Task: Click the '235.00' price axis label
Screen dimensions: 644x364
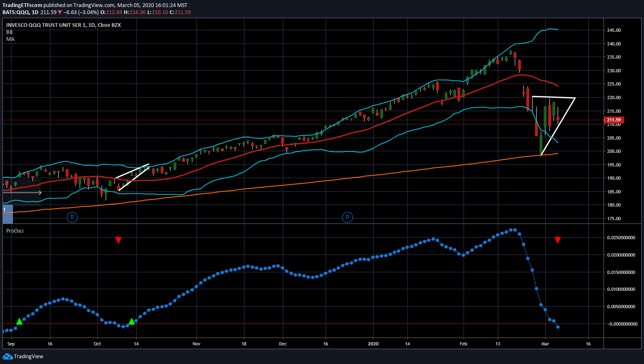Action: coord(614,57)
